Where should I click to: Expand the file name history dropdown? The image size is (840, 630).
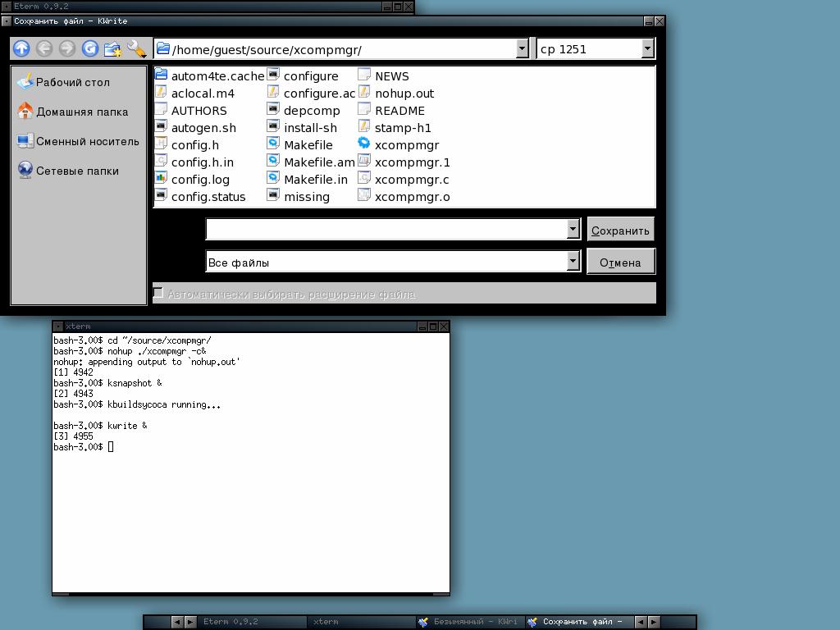[573, 230]
